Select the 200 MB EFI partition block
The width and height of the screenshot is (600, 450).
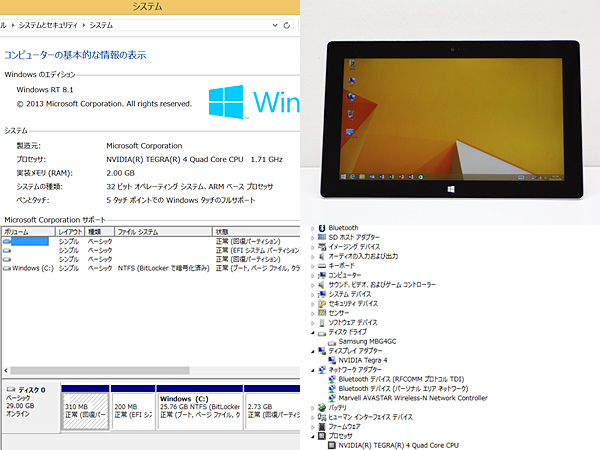point(133,411)
